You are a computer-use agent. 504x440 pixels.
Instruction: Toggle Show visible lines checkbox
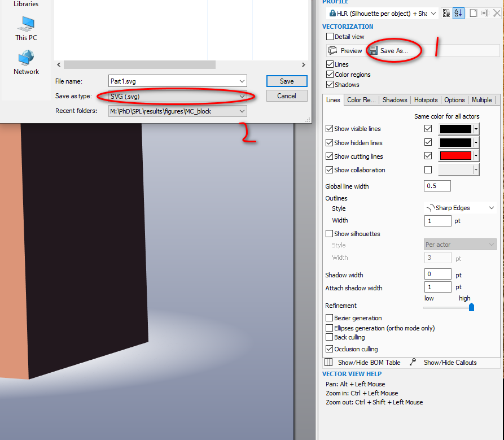(329, 129)
